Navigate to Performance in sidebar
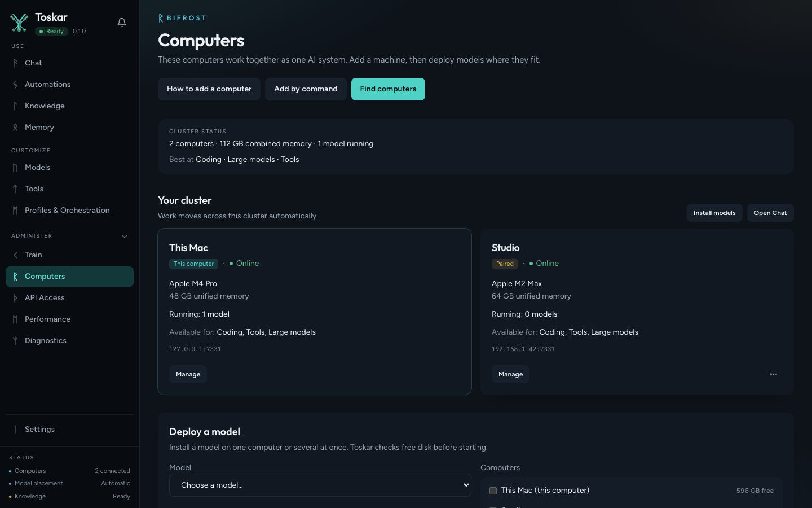Image resolution: width=812 pixels, height=508 pixels. coord(69,319)
